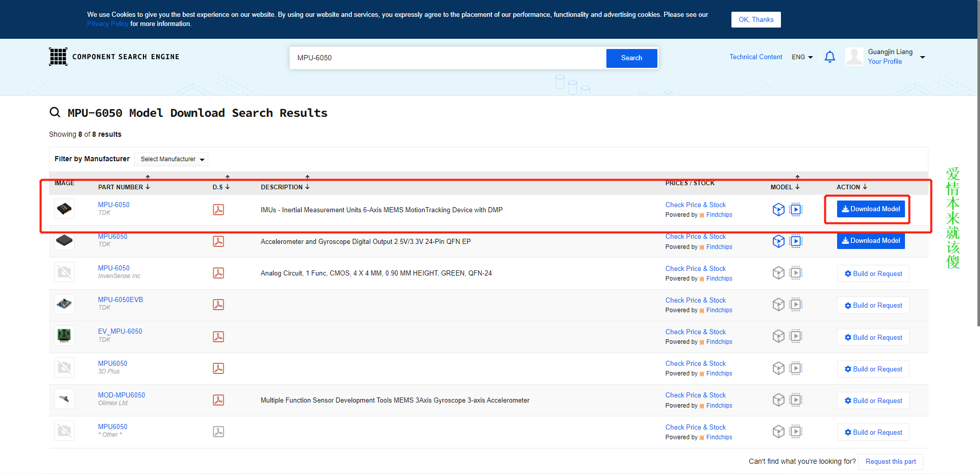Viewport: 980px width, 474px height.
Task: Open MPU-6050EVB board thumbnail
Action: [x=64, y=304]
